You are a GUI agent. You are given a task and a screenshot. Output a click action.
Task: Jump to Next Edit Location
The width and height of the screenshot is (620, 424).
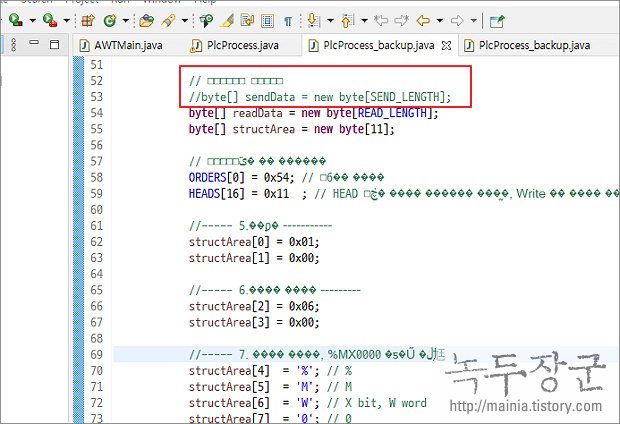(402, 20)
